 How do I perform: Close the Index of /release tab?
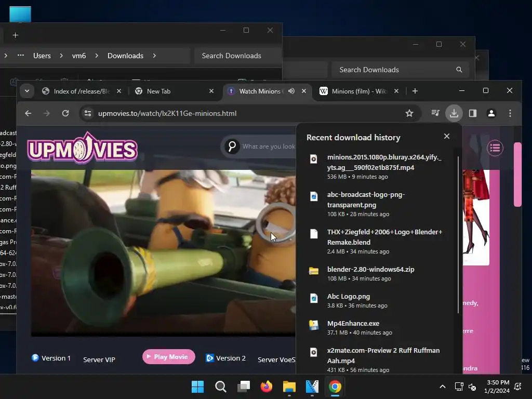(x=119, y=91)
